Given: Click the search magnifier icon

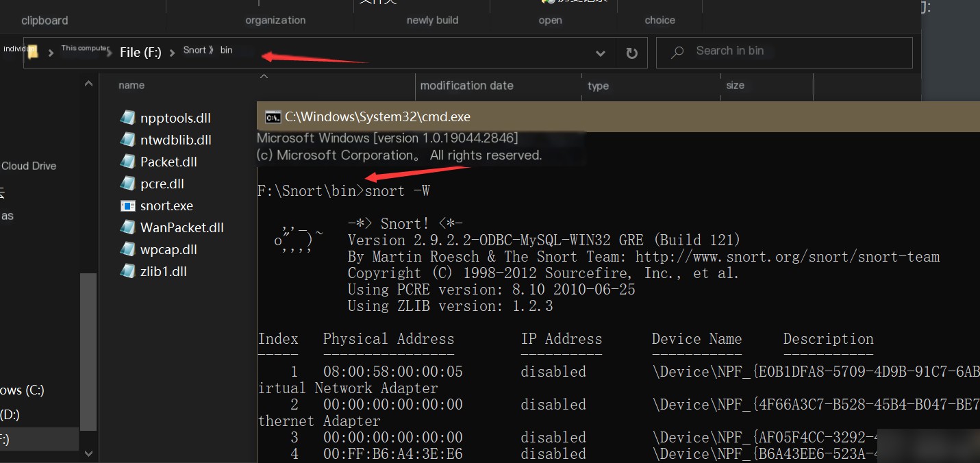Looking at the screenshot, I should click(x=677, y=52).
